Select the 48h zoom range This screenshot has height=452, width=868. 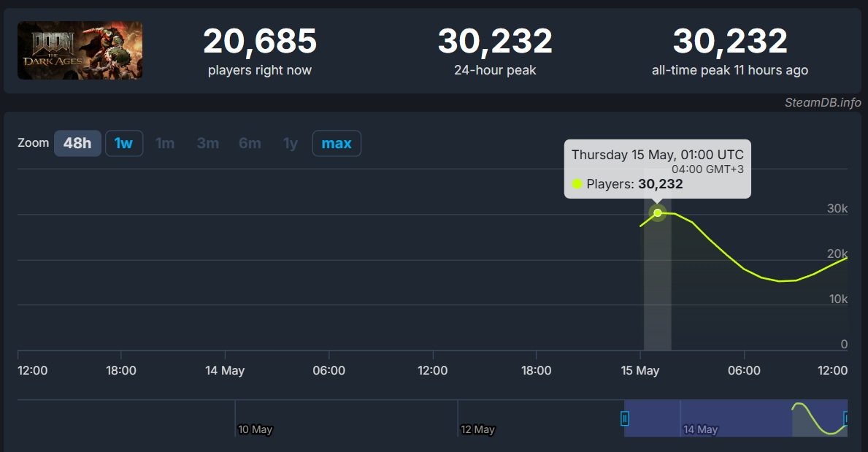(77, 143)
